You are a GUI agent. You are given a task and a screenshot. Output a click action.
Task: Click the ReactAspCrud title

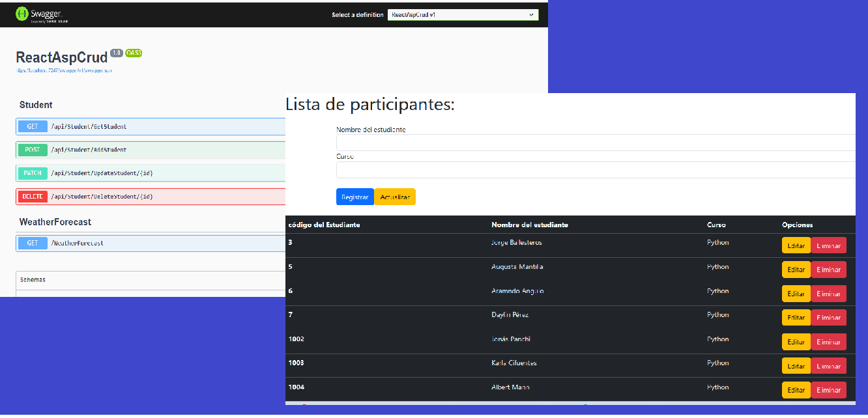coord(62,57)
